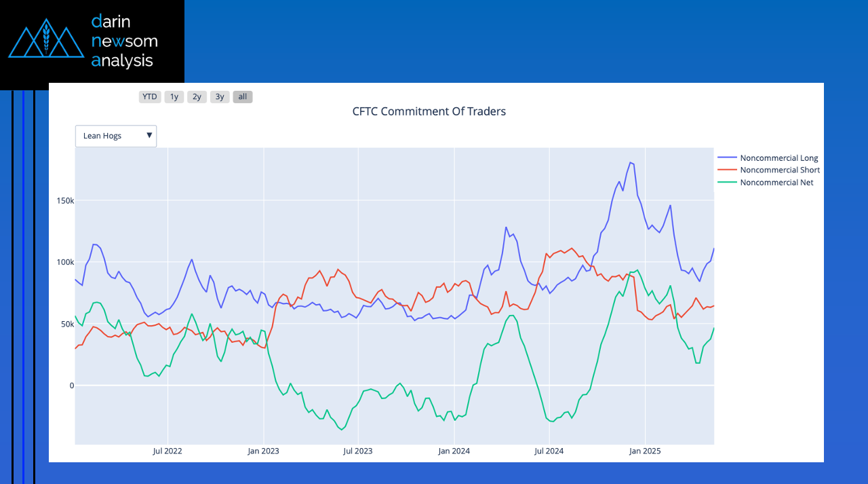The image size is (868, 484).
Task: Toggle the Noncommercial Net legend label
Action: click(776, 183)
